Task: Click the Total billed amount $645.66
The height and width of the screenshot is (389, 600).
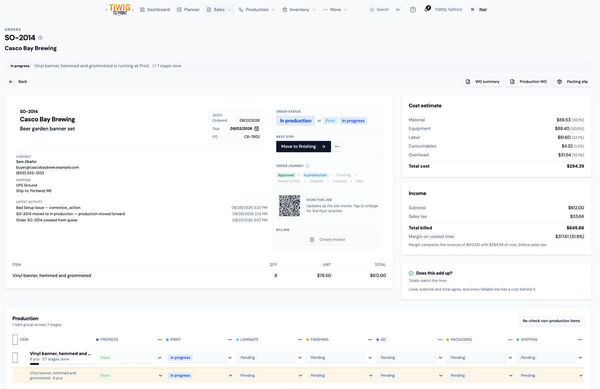Action: 575,228
